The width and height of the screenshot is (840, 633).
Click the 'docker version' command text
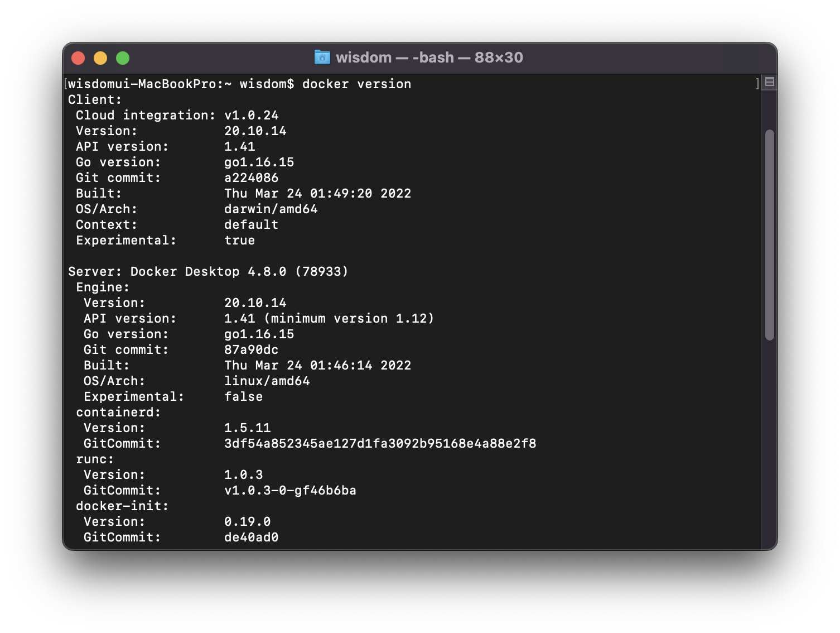(x=356, y=84)
